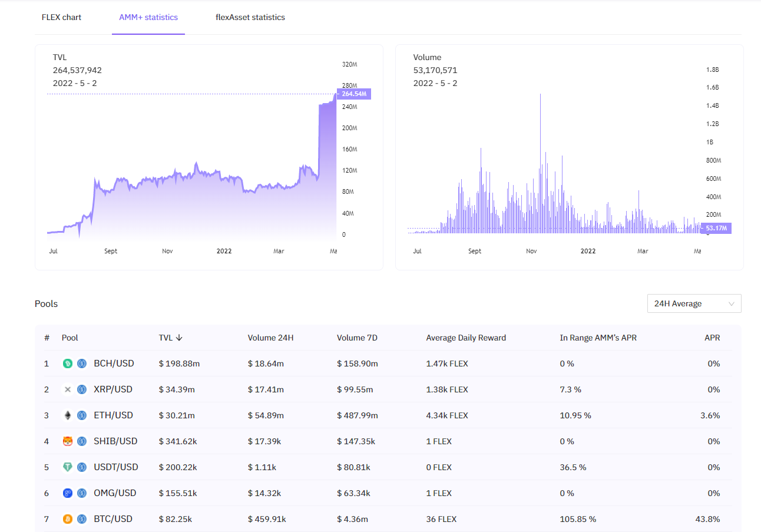Open the ETH/USD pool link
Image resolution: width=761 pixels, height=532 pixels.
coord(113,415)
